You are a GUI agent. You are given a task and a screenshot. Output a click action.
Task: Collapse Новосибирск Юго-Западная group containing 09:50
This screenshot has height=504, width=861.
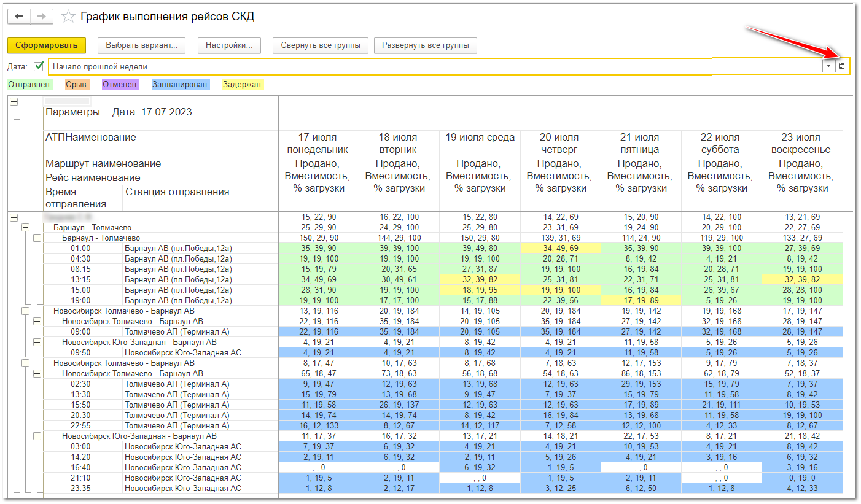point(37,342)
